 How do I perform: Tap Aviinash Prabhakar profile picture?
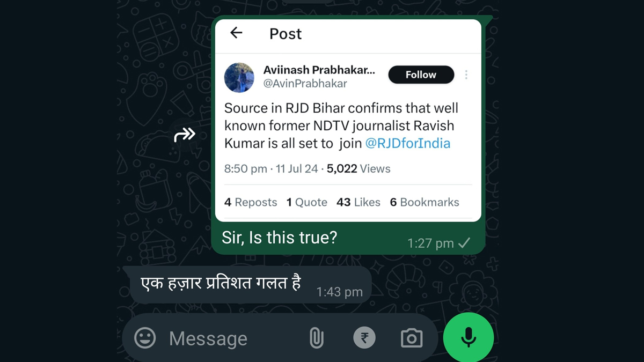tap(239, 77)
